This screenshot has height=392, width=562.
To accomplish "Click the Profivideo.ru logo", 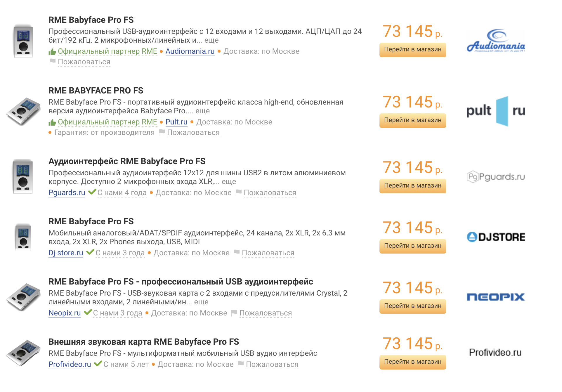I will click(x=495, y=353).
